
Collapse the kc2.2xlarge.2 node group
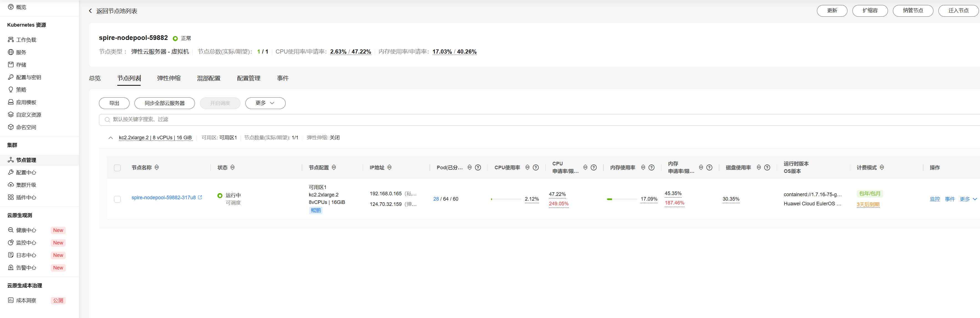(110, 138)
